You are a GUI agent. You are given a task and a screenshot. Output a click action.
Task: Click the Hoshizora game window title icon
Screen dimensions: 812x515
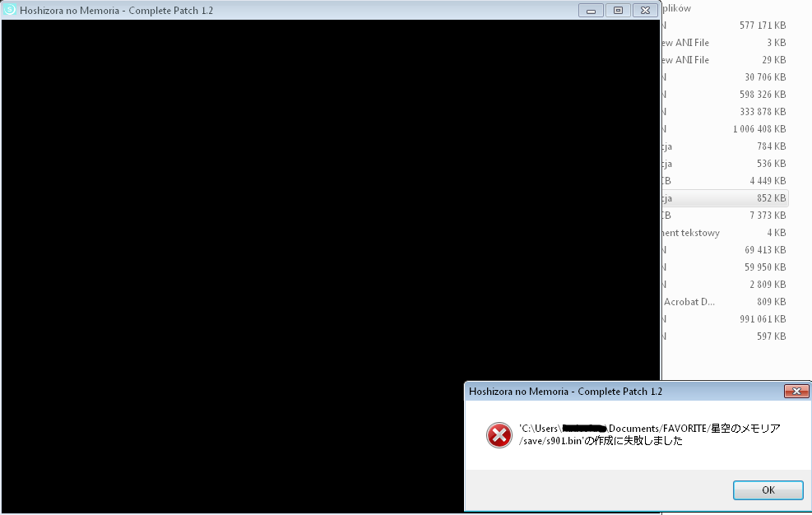(x=10, y=10)
